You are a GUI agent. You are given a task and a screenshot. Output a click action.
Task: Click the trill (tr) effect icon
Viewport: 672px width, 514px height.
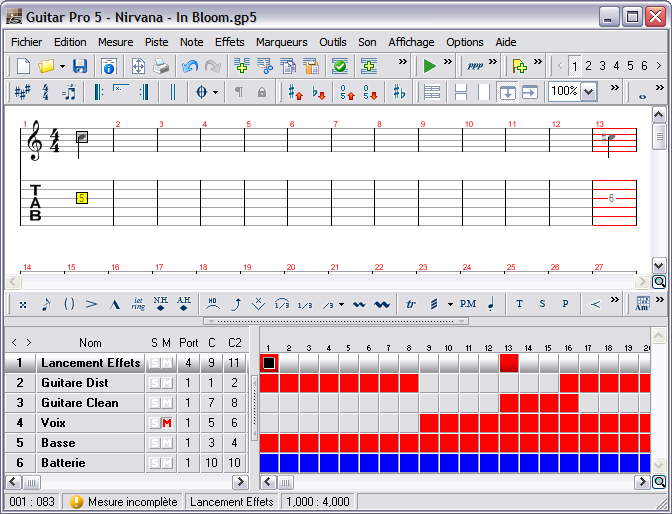tap(411, 304)
